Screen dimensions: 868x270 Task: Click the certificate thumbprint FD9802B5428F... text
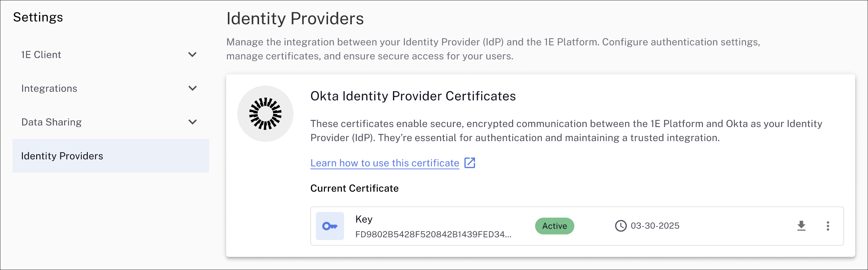click(x=433, y=234)
